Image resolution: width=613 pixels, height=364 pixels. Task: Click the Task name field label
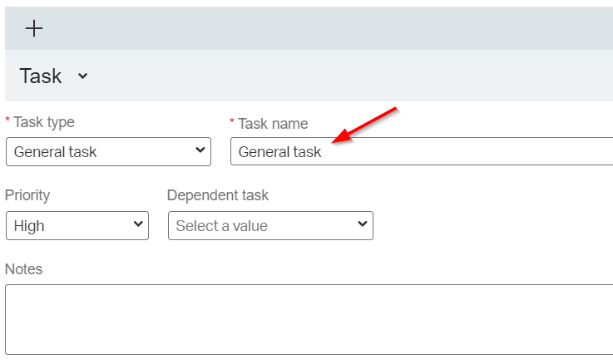pyautogui.click(x=273, y=124)
